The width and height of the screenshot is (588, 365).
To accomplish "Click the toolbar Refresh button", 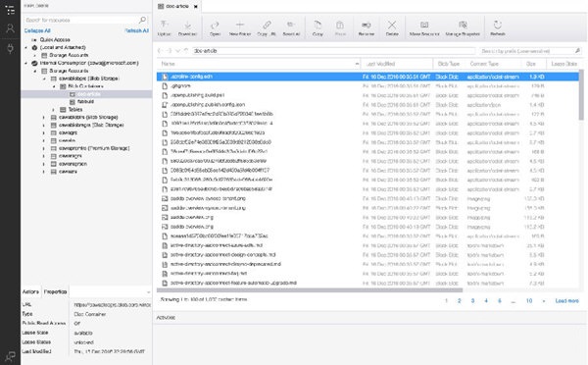I will pos(498,28).
